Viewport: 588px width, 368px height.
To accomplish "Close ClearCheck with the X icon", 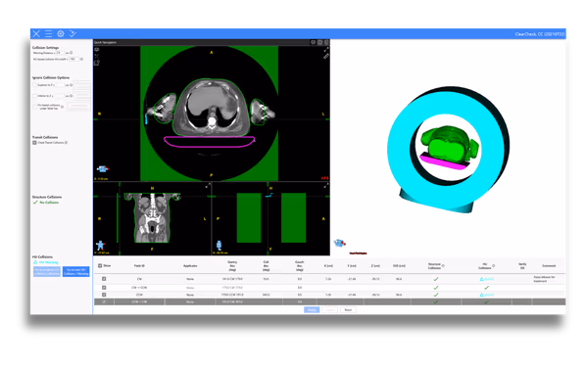I will (x=36, y=33).
